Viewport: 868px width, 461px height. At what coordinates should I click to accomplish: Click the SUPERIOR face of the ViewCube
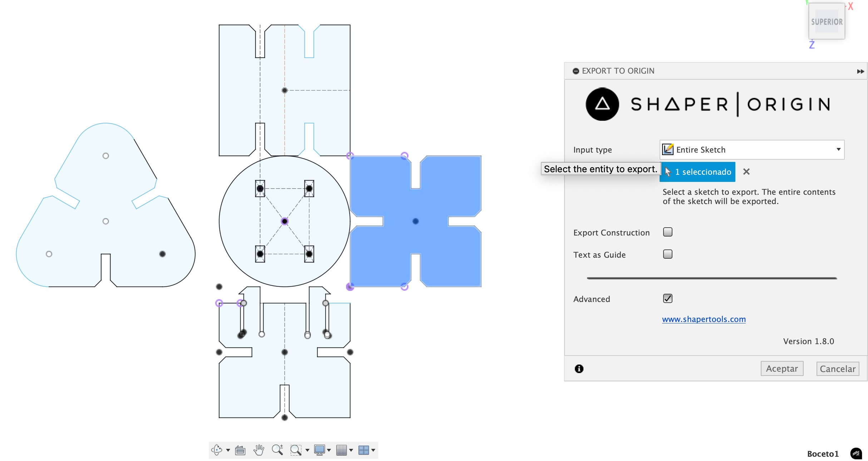point(827,22)
